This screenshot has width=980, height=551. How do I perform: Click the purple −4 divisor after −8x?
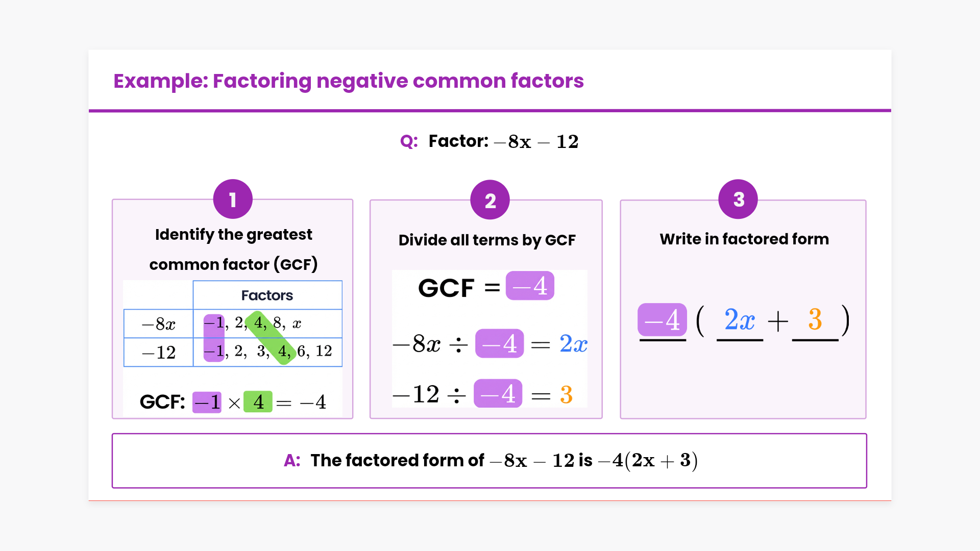pyautogui.click(x=499, y=343)
